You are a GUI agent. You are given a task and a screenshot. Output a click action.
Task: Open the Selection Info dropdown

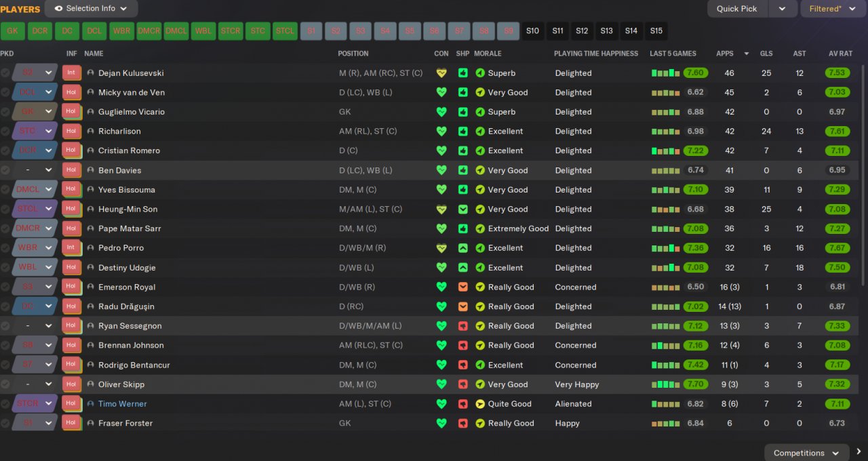click(x=91, y=9)
